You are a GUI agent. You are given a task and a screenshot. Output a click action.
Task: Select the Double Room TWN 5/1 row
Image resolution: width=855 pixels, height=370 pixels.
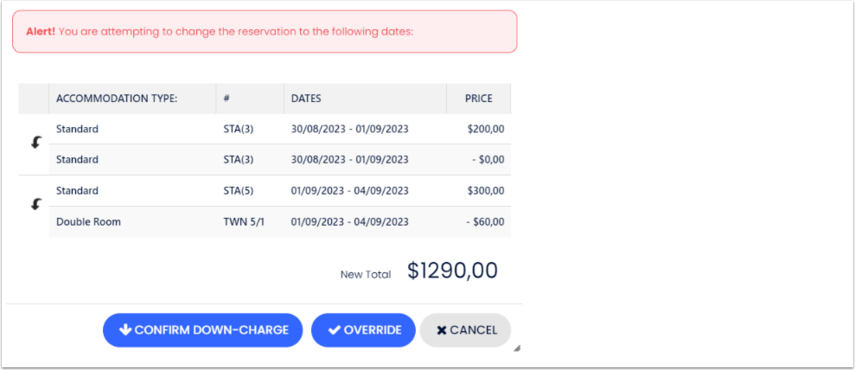280,222
